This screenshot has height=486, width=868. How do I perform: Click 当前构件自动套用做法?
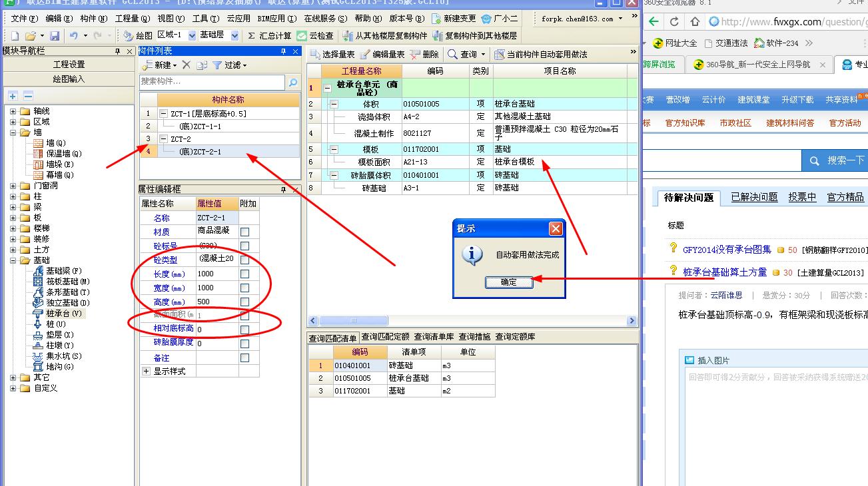click(542, 54)
